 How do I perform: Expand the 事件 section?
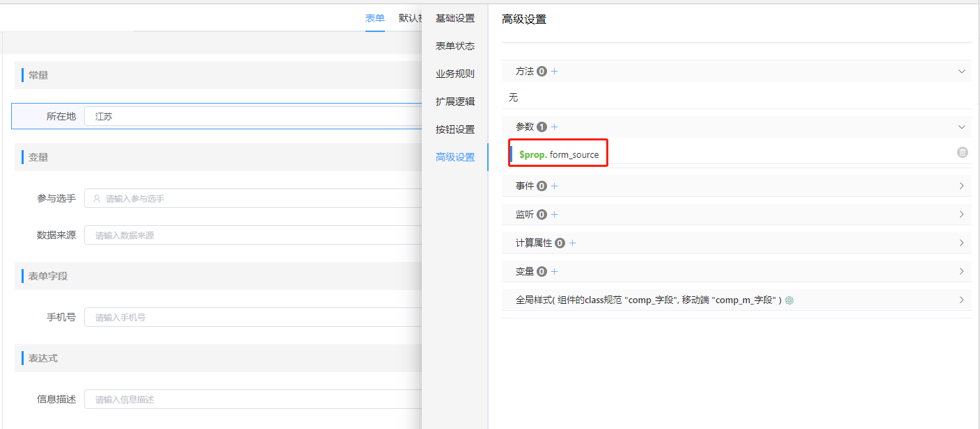click(962, 186)
